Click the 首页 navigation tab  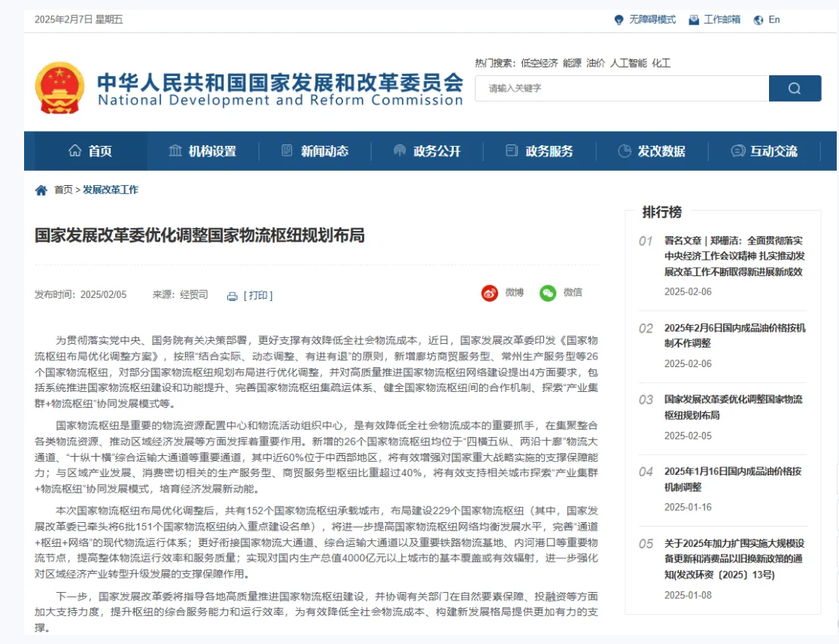click(x=90, y=151)
